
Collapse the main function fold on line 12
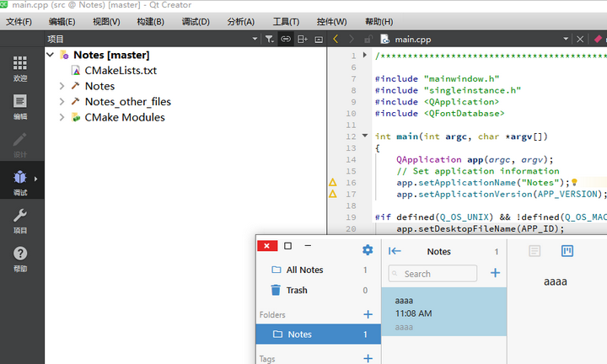pyautogui.click(x=365, y=136)
